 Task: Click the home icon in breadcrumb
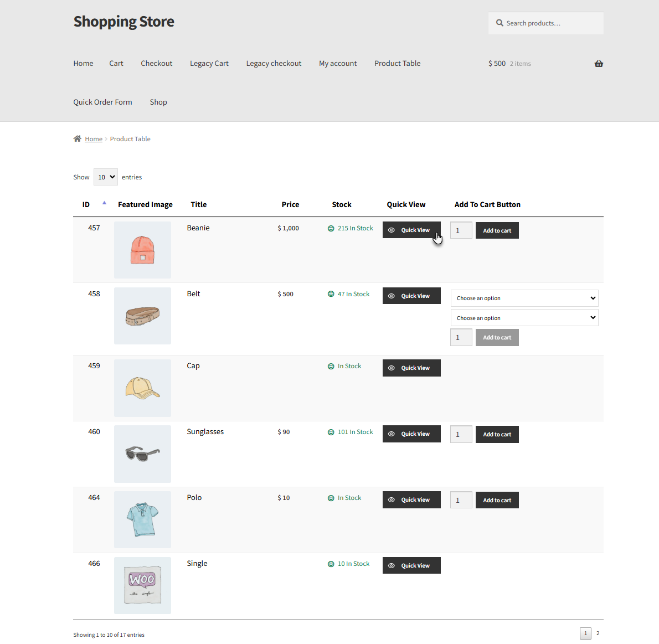[78, 139]
